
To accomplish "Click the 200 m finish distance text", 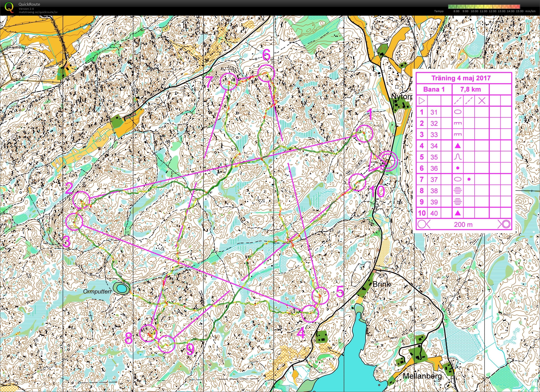I will 463,224.
